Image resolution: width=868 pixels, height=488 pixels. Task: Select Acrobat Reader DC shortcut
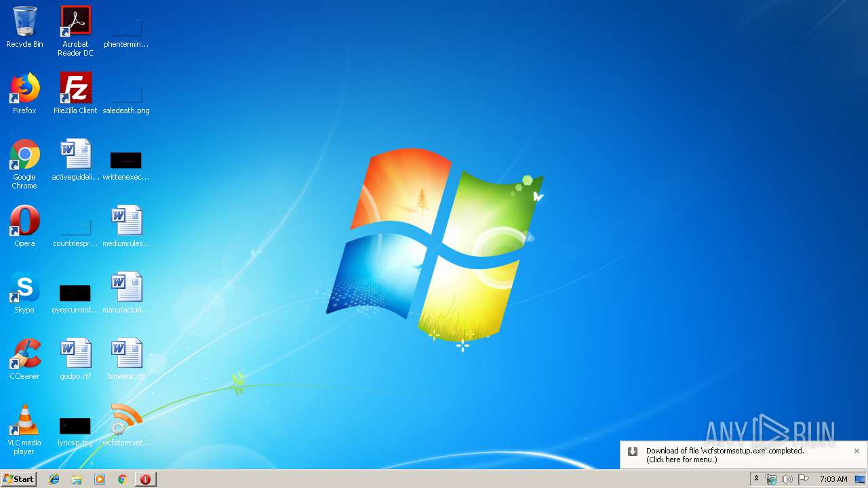click(x=75, y=31)
